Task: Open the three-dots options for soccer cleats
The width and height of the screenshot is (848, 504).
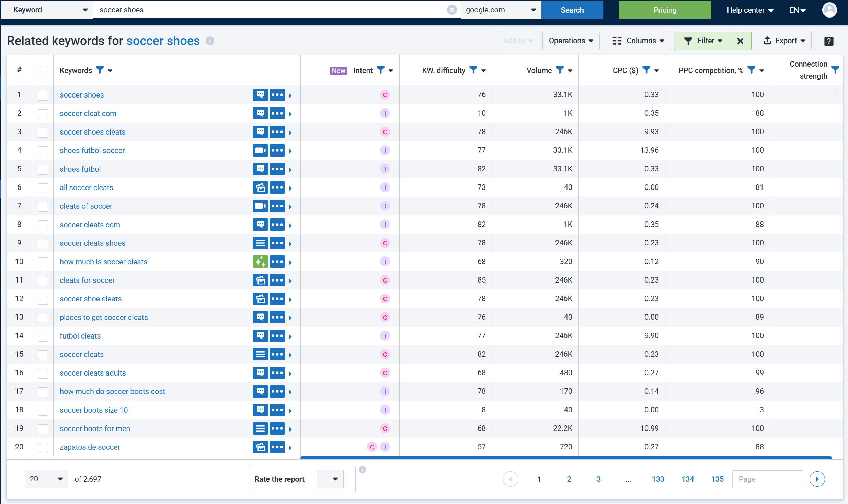Action: pyautogui.click(x=277, y=354)
